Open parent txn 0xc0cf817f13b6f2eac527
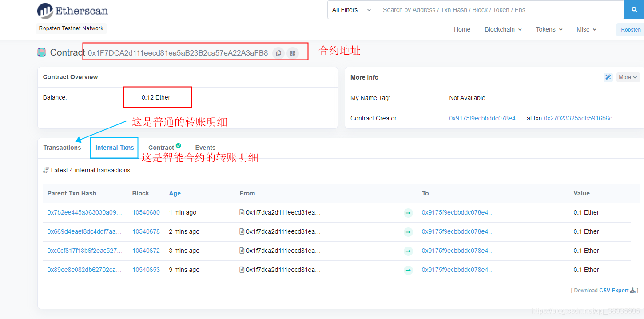Viewport: 644px width, 319px height. pyautogui.click(x=85, y=251)
